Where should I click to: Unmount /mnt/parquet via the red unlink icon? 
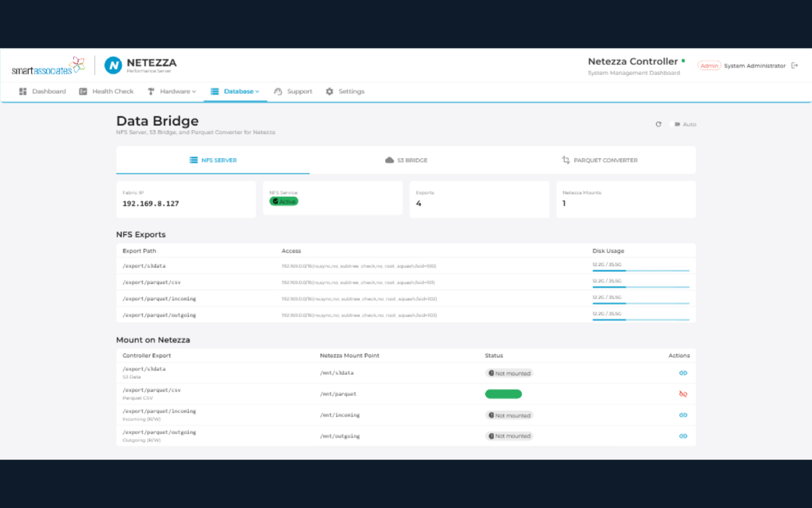coord(683,393)
